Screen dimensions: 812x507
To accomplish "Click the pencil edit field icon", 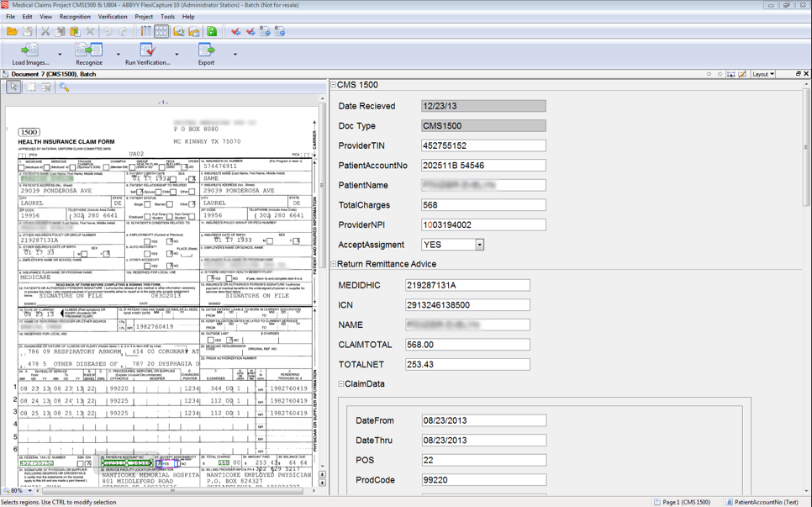I will (742, 74).
